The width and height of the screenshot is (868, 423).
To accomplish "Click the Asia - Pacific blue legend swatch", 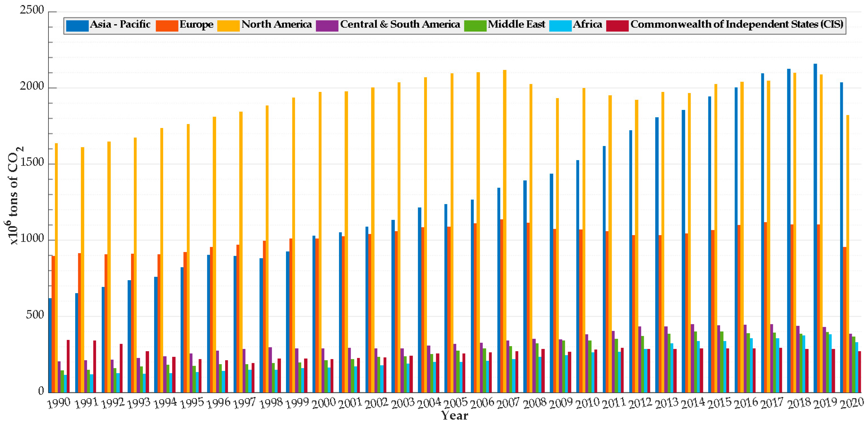I will [x=77, y=26].
